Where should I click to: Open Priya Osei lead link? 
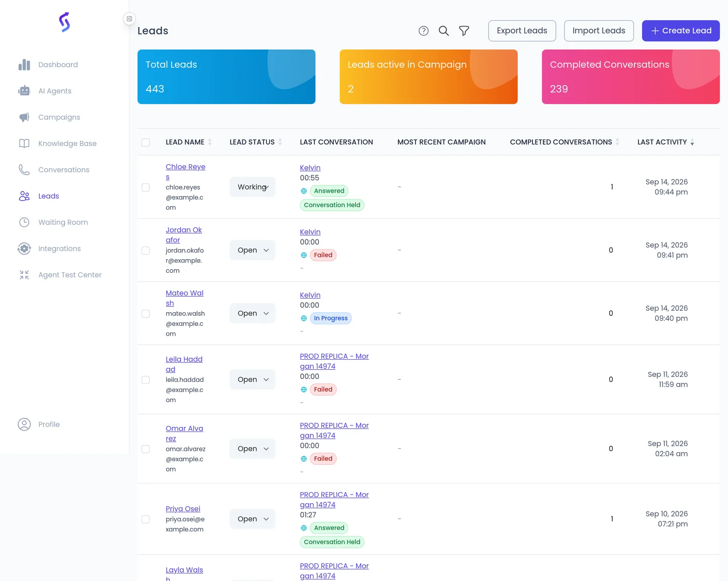click(183, 509)
